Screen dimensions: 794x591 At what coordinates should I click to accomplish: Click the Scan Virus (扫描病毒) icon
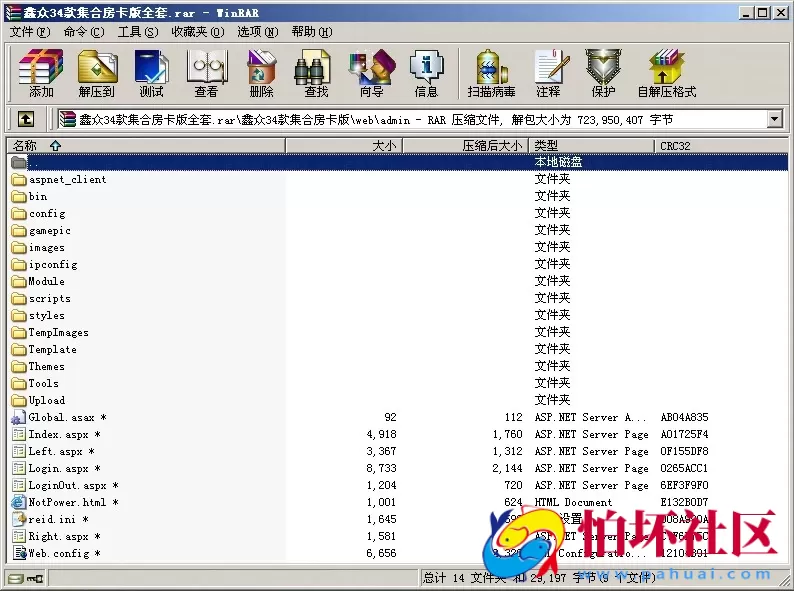pos(491,73)
